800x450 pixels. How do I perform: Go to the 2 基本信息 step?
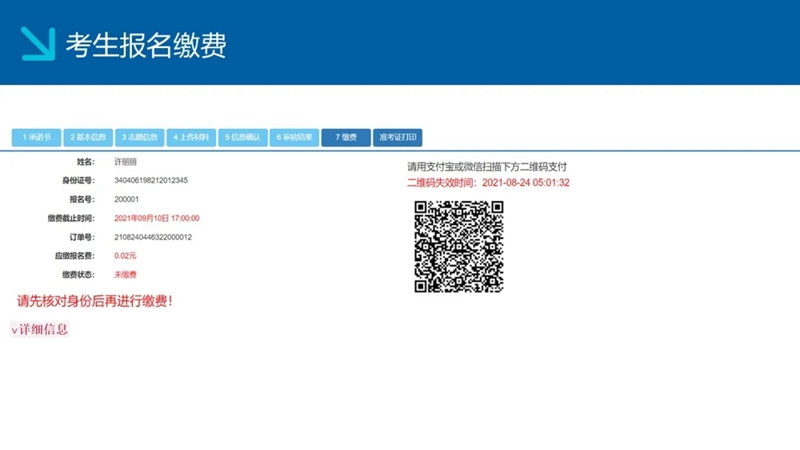pos(88,137)
